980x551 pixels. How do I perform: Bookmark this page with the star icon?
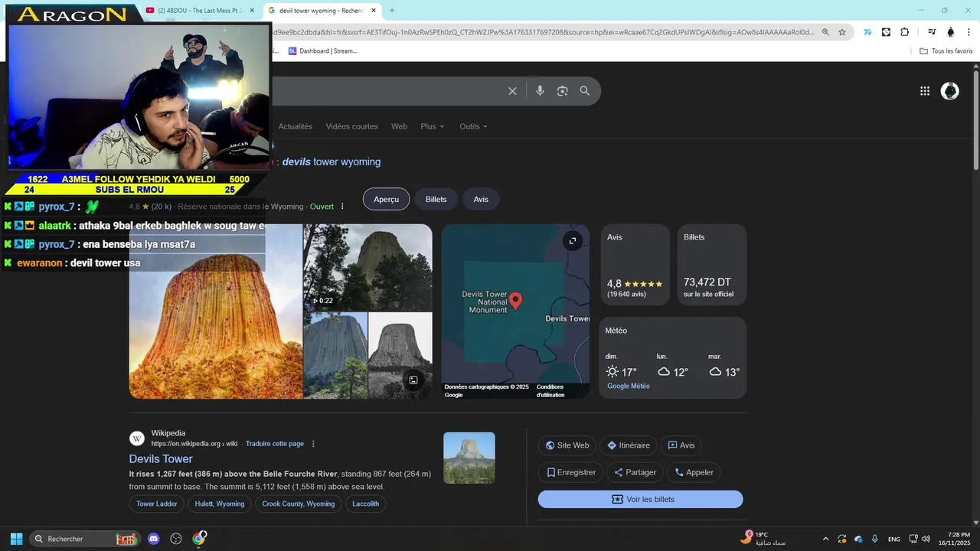(x=842, y=32)
